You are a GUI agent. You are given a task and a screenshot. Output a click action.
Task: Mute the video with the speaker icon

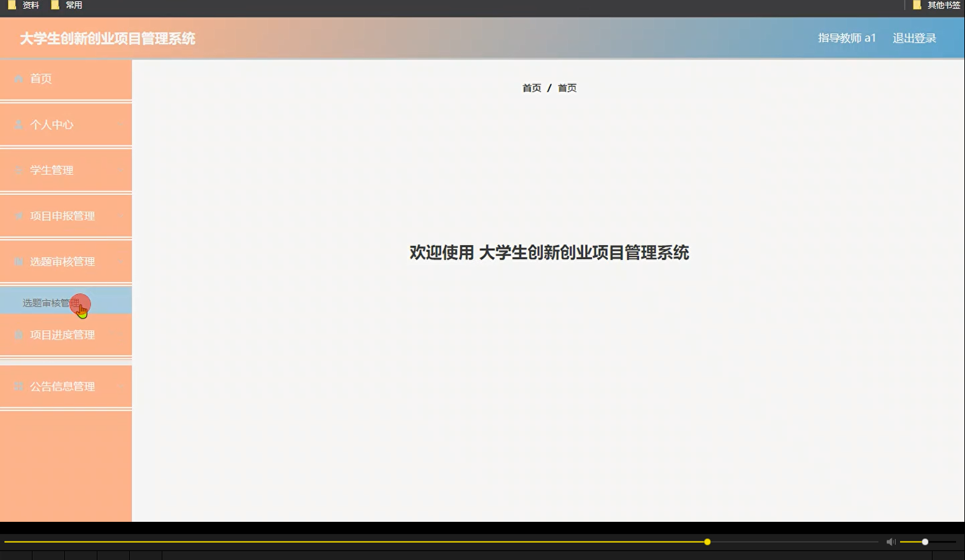pos(891,542)
